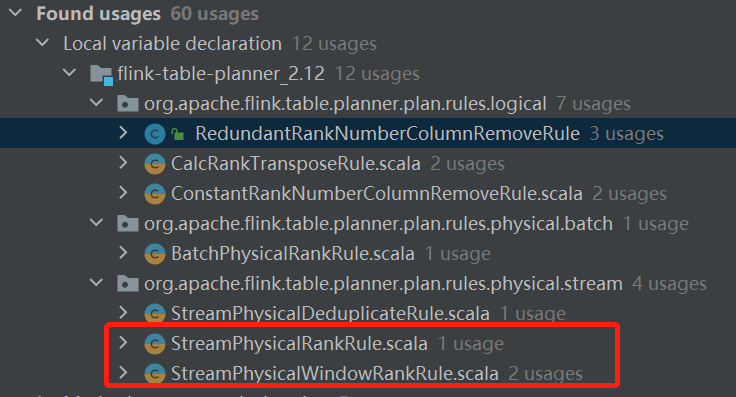Click the green unlock icon beside RedundantRankNumberColumnRemoveRule
736x397 pixels.
[x=177, y=135]
